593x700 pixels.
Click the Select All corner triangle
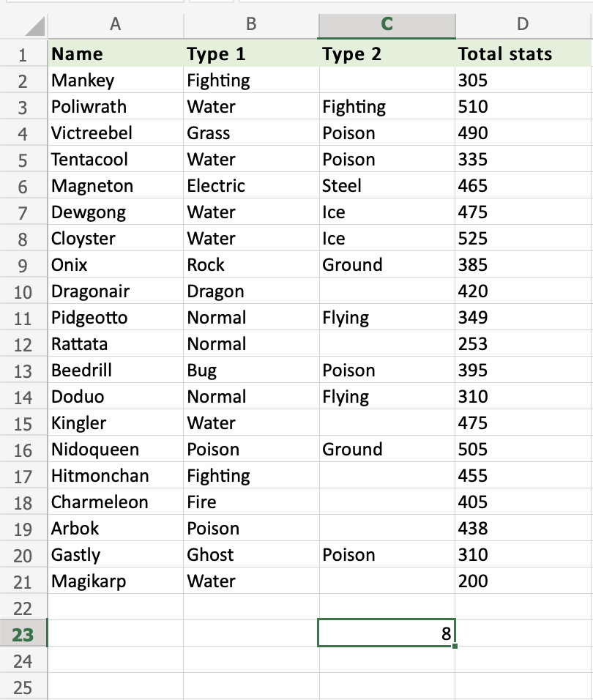pyautogui.click(x=32, y=26)
